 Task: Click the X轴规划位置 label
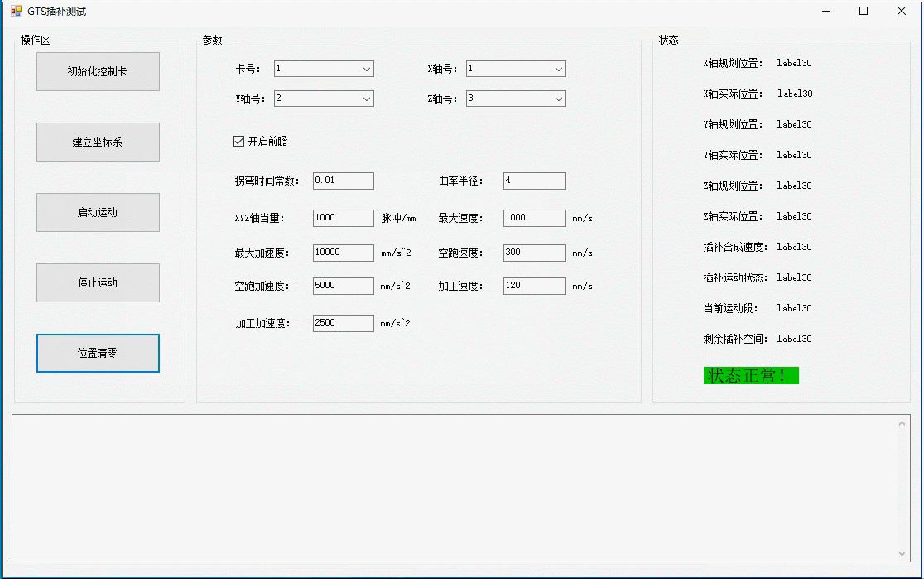[x=733, y=63]
